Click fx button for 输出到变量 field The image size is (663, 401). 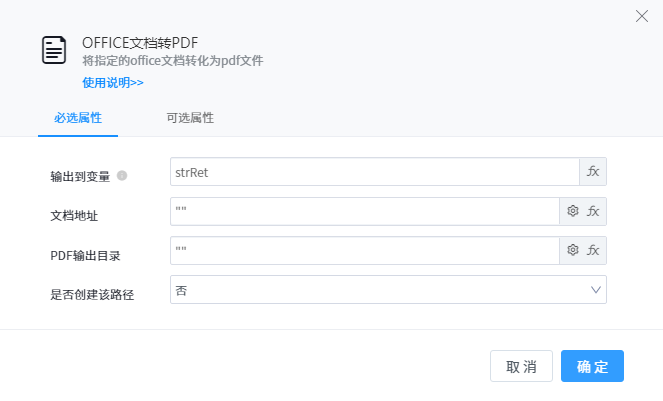[593, 172]
